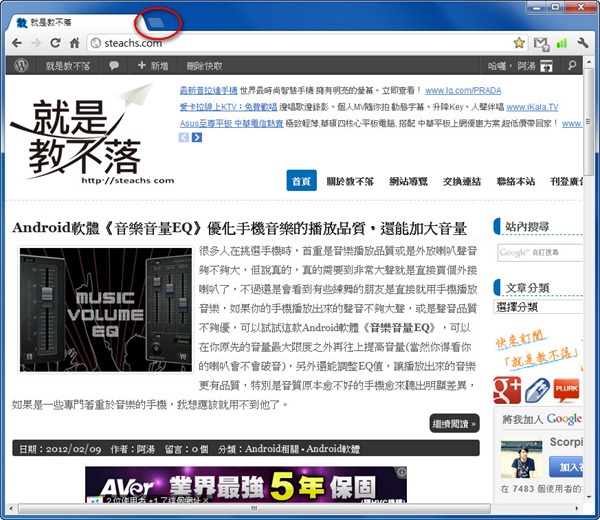Click the www.lg.com/PRADA ad link

[463, 91]
